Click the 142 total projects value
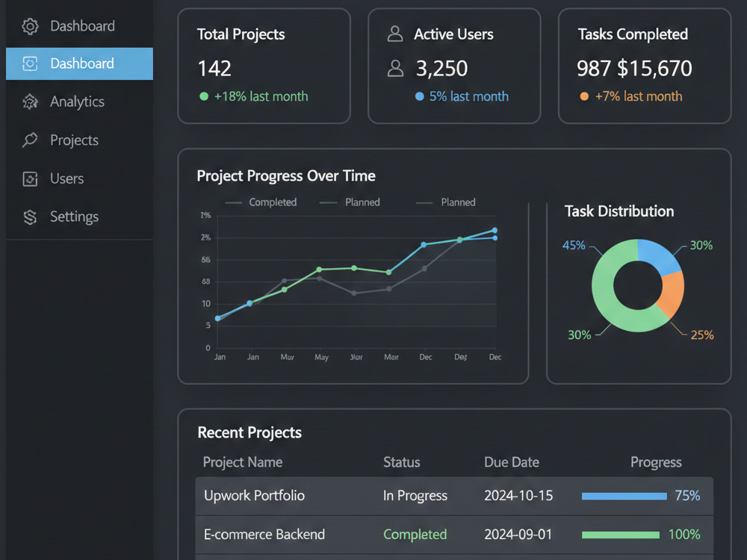Viewport: 747px width, 560px height. 214,69
